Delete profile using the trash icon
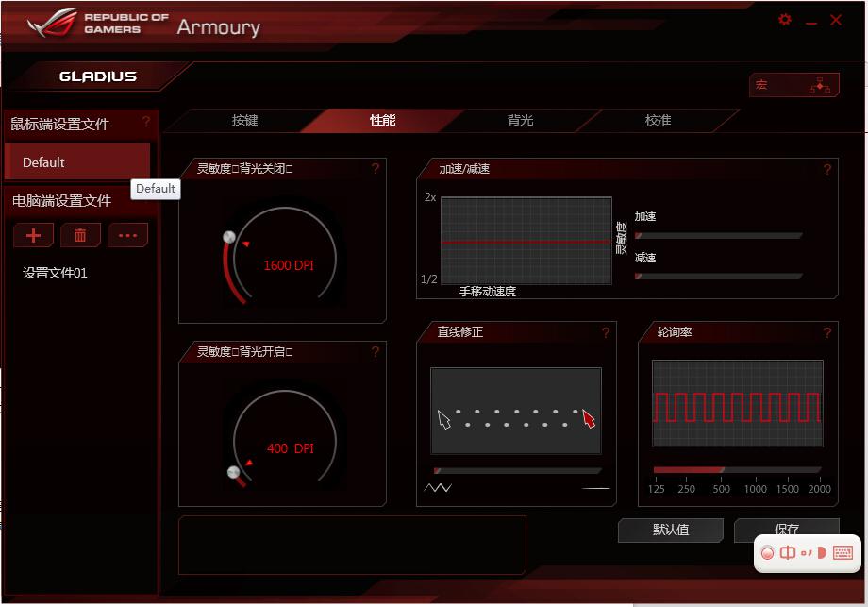868x607 pixels. click(80, 236)
